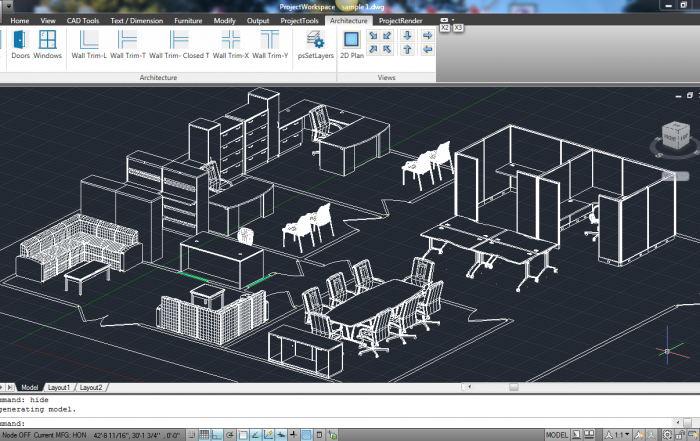Click the MODEL space button
700x441 pixels.
pos(557,435)
